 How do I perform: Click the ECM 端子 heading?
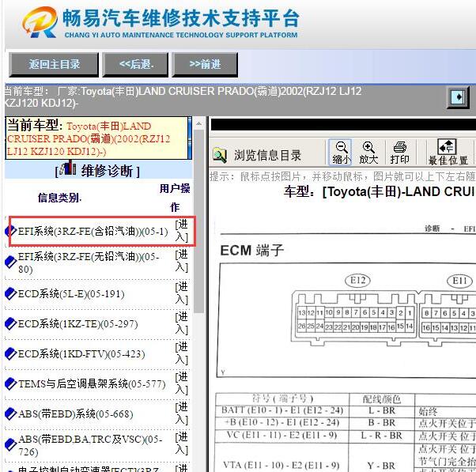(252, 251)
